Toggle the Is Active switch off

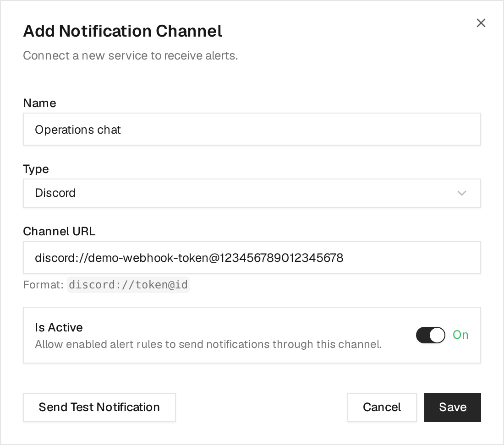(x=430, y=335)
